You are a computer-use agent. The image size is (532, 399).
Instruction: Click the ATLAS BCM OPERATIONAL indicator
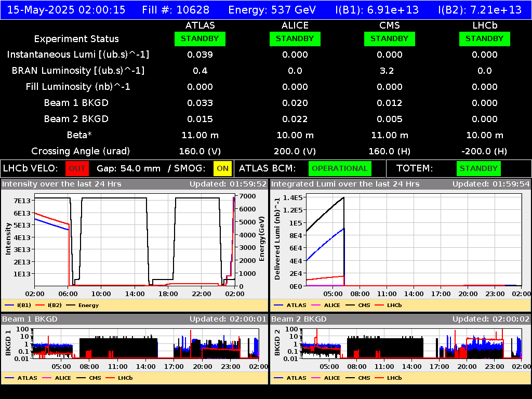[340, 168]
